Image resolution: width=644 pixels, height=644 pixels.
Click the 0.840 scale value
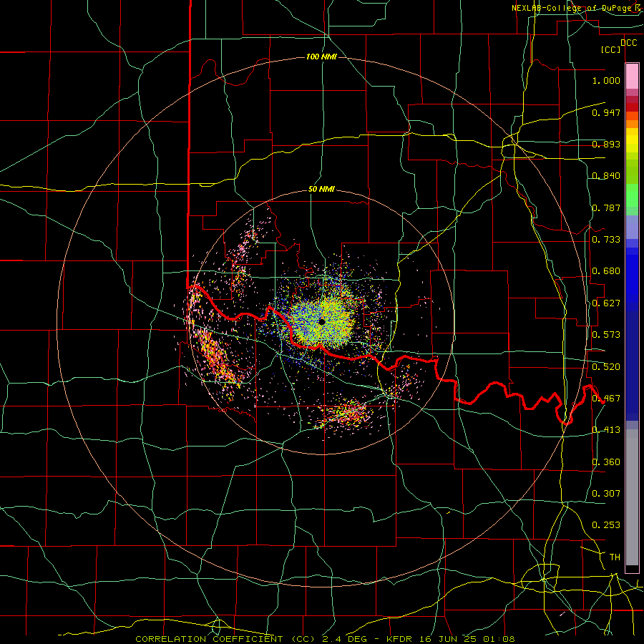point(606,176)
